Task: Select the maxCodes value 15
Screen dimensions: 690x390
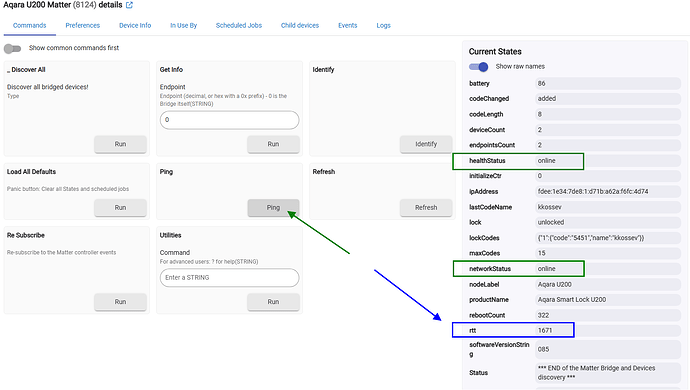Action: coord(608,253)
